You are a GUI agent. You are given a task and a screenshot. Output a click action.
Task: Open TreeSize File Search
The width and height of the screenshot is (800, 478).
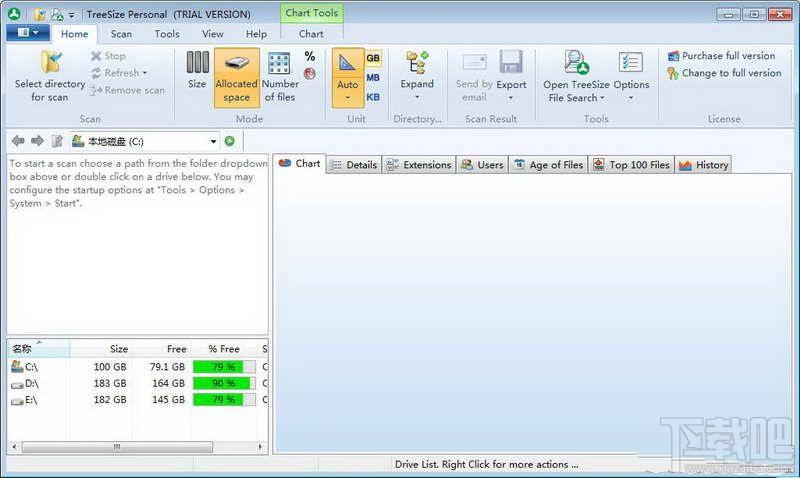point(576,77)
